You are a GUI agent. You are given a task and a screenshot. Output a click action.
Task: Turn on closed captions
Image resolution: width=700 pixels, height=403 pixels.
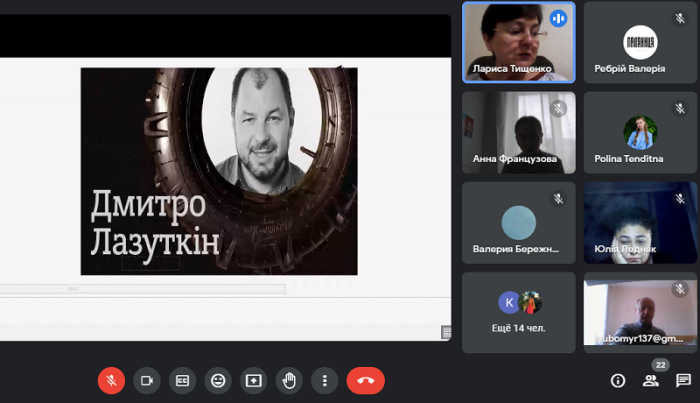[182, 380]
